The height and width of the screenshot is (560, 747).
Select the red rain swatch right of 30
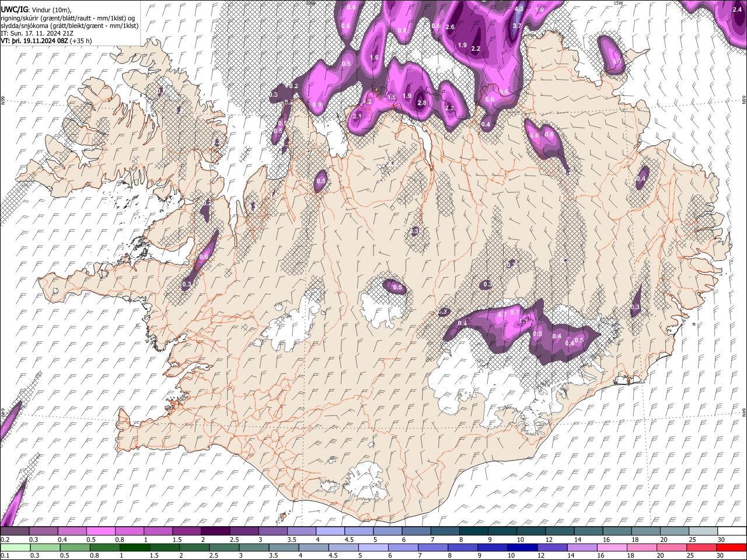pyautogui.click(x=731, y=547)
